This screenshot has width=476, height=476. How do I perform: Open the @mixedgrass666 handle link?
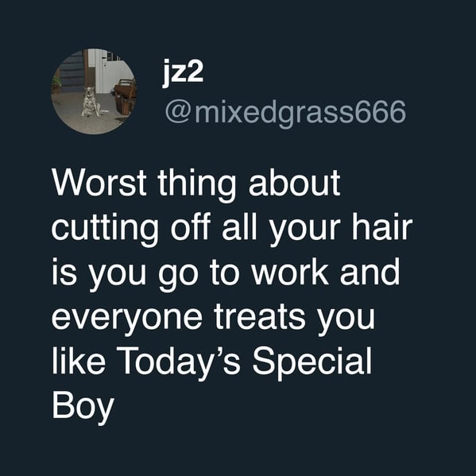point(285,112)
